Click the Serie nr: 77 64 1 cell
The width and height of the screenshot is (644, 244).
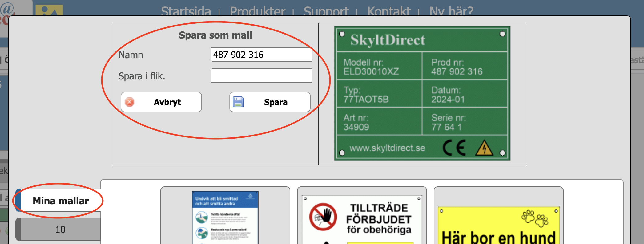[465, 121]
